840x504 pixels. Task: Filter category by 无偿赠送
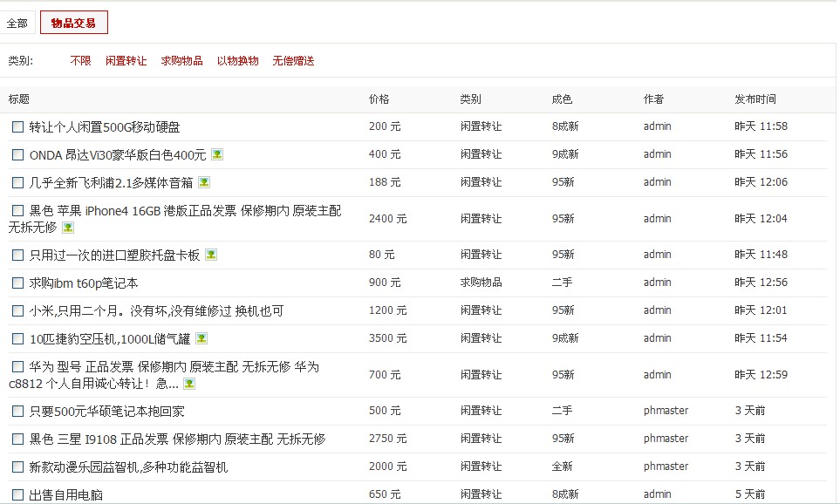coord(293,60)
